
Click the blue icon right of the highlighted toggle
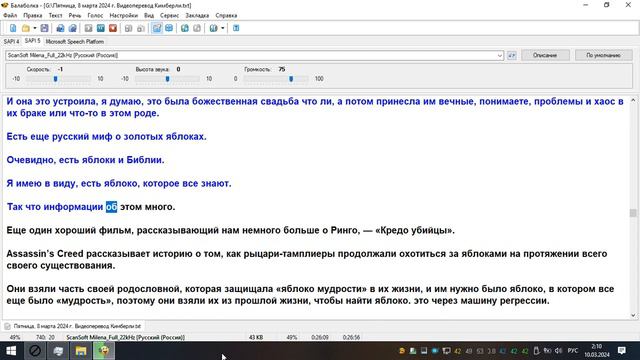click(x=169, y=28)
